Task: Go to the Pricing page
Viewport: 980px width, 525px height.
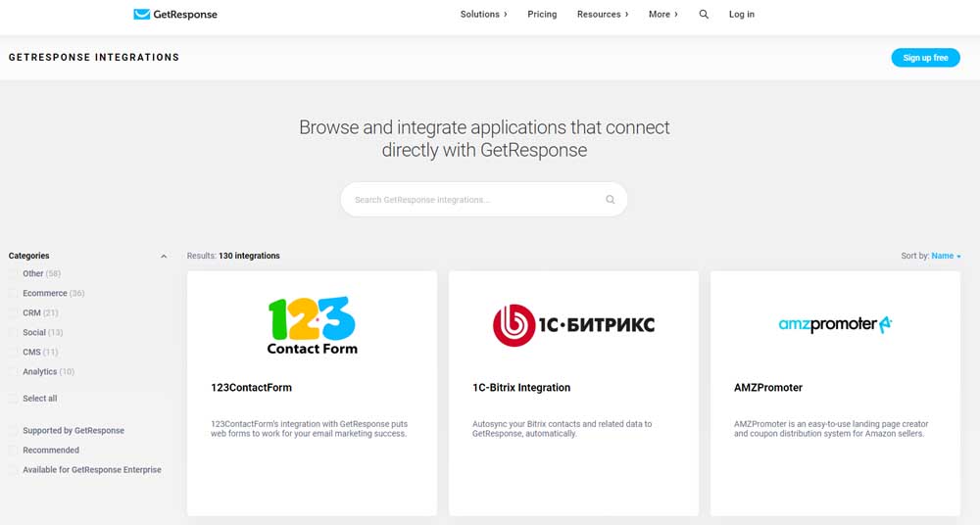Action: [x=542, y=15]
